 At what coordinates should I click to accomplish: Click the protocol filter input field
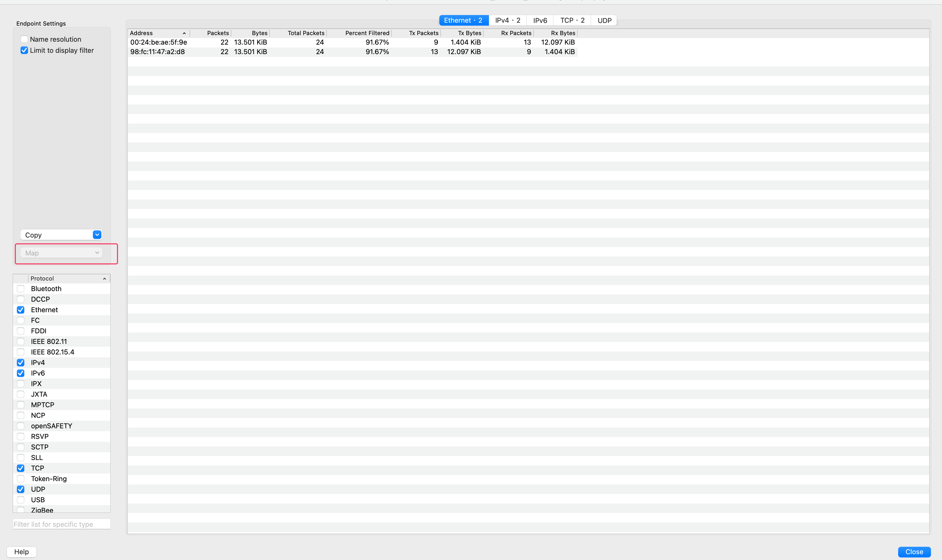click(x=62, y=524)
